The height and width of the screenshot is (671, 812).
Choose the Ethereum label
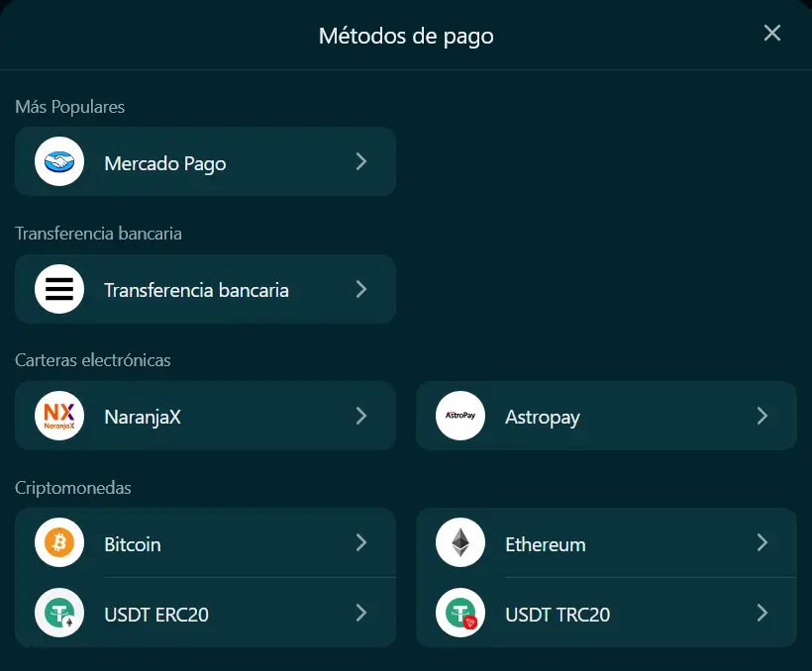coord(546,544)
